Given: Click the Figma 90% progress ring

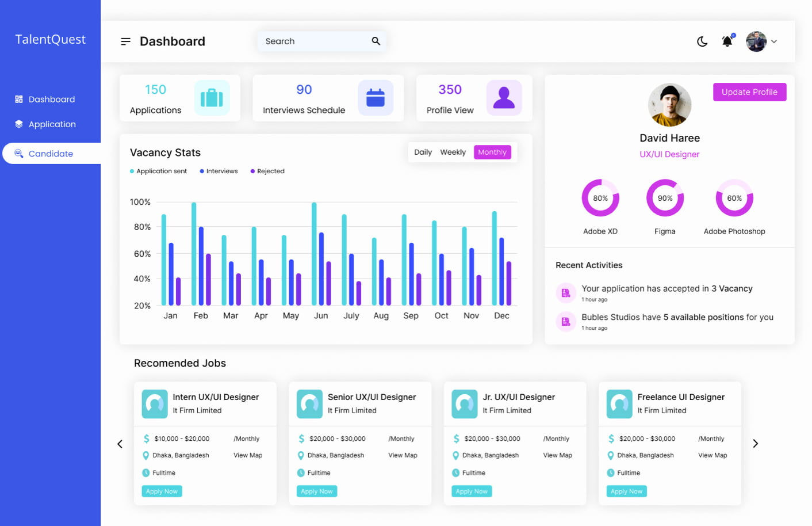Looking at the screenshot, I should 665,197.
